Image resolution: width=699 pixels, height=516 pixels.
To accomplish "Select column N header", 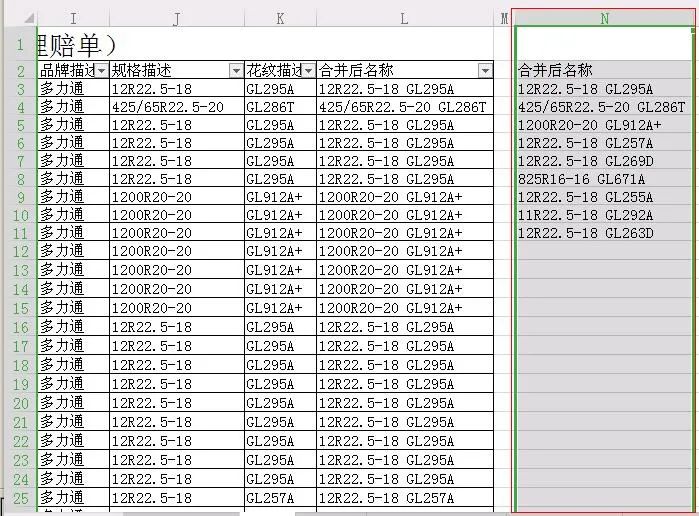I will (604, 18).
